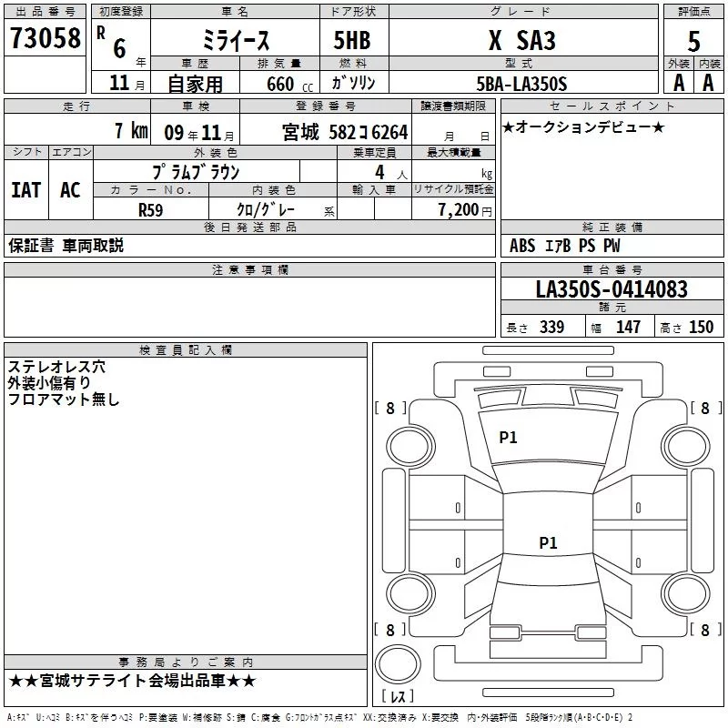728x728 pixels.
Task: Select color number R59
Action: (150, 210)
